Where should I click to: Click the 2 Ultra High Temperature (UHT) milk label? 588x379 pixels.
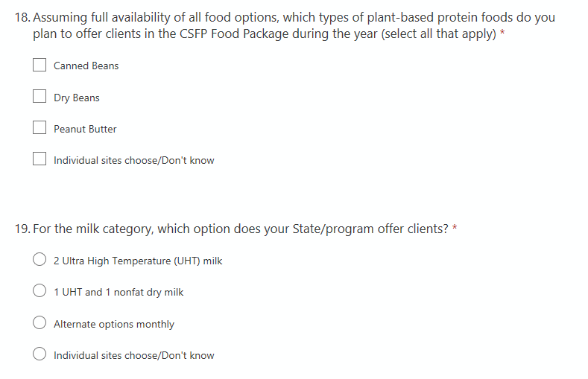[x=138, y=261]
